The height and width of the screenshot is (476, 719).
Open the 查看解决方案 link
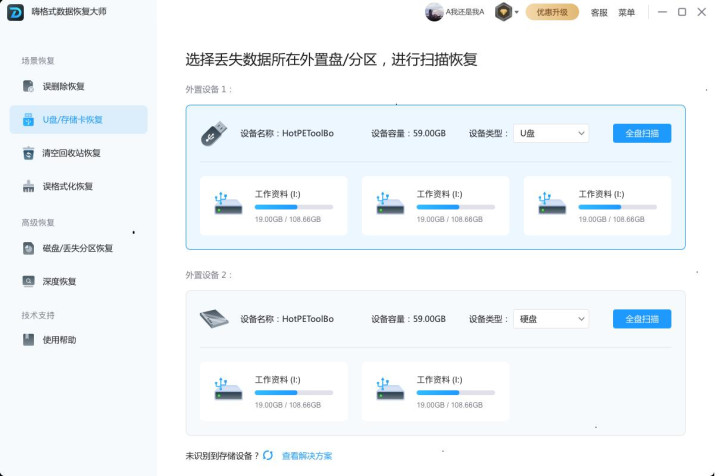(x=307, y=456)
